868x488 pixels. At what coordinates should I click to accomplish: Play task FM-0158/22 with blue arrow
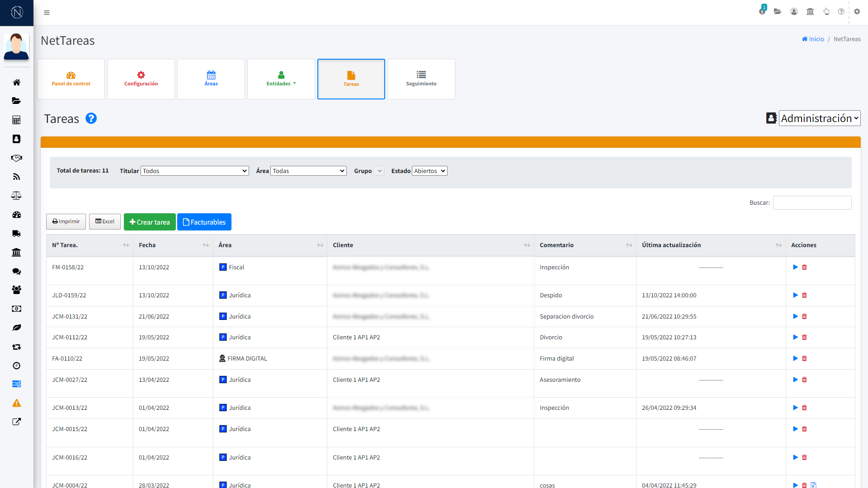(x=795, y=267)
